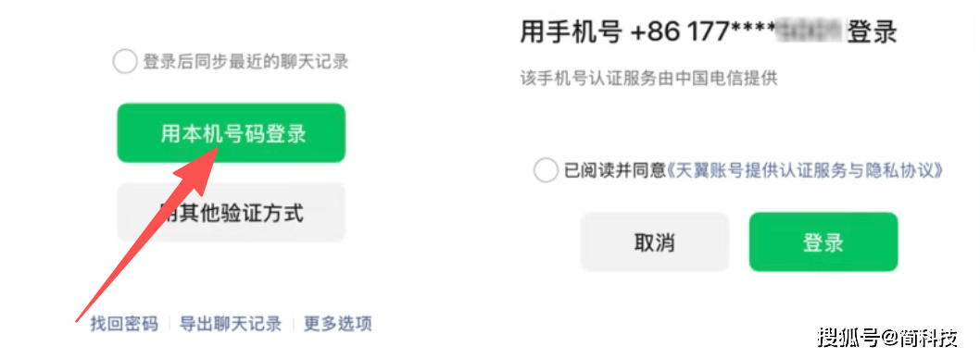The height and width of the screenshot is (359, 980).
Task: Click the 已阅读并同意 label text
Action: point(615,170)
